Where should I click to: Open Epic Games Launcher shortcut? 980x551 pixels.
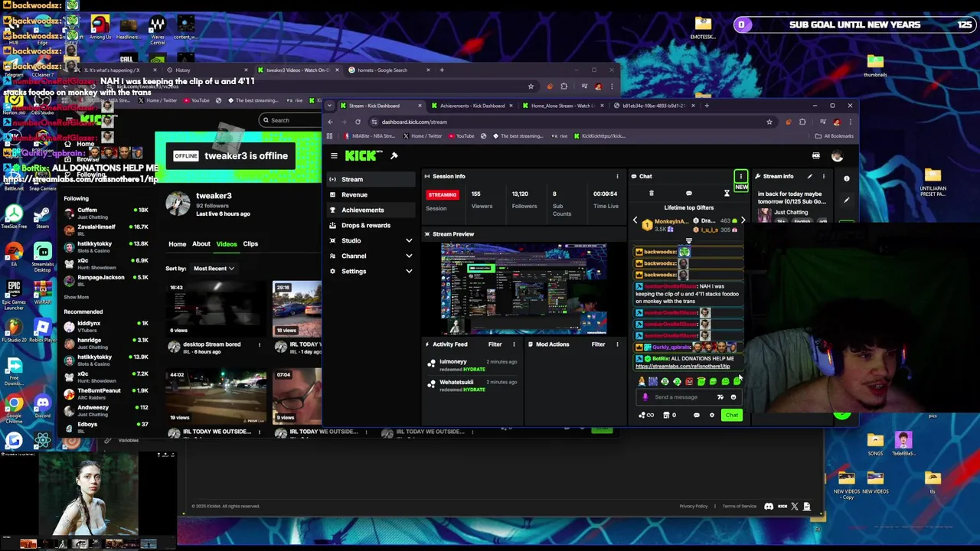coord(14,295)
